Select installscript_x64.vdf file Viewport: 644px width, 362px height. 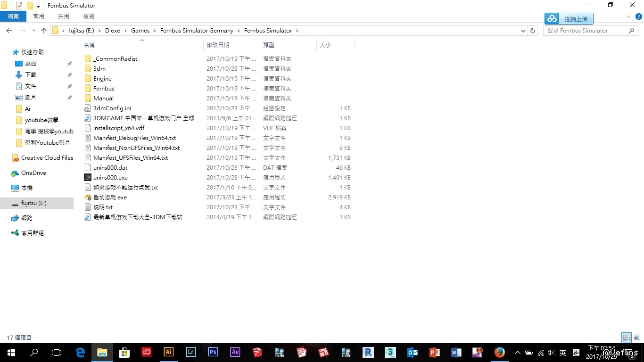[119, 128]
